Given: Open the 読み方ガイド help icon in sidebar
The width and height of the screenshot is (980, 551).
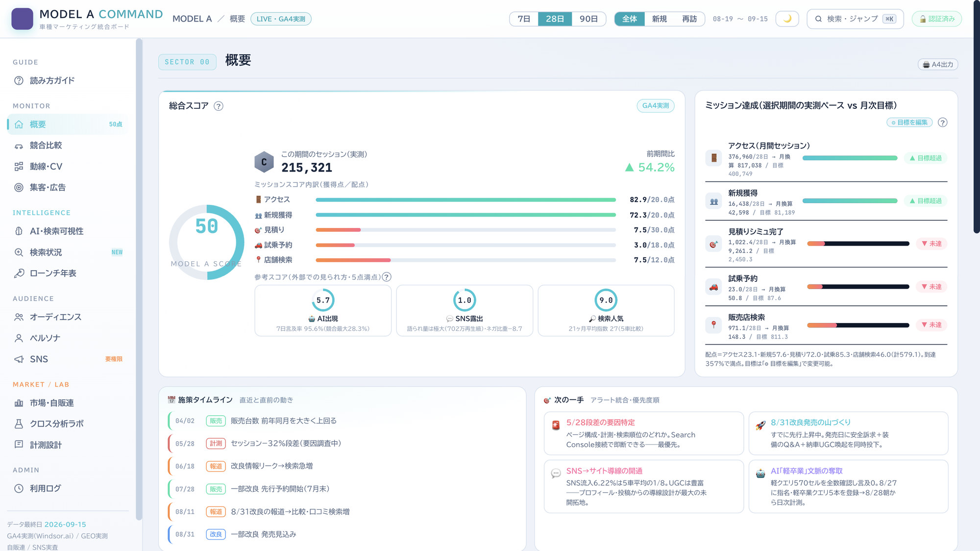Looking at the screenshot, I should (19, 80).
